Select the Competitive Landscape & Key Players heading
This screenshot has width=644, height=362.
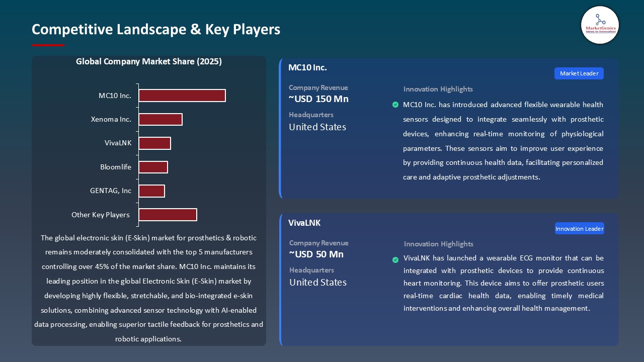(x=156, y=29)
